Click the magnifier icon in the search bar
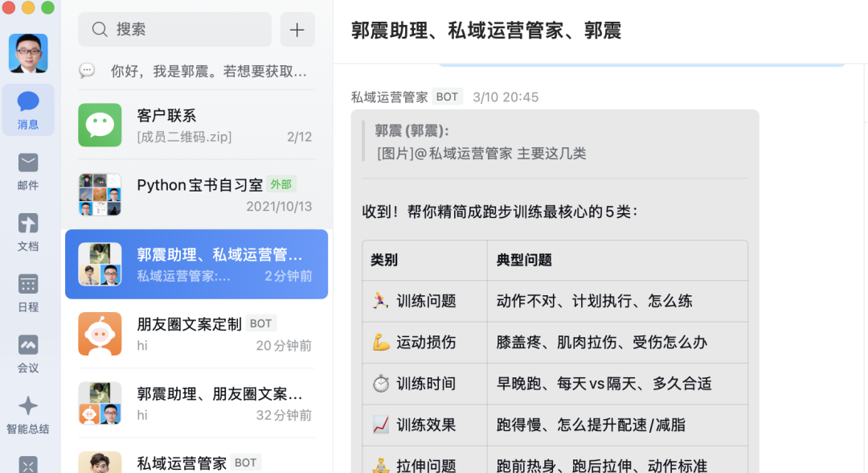868x473 pixels. pos(99,29)
